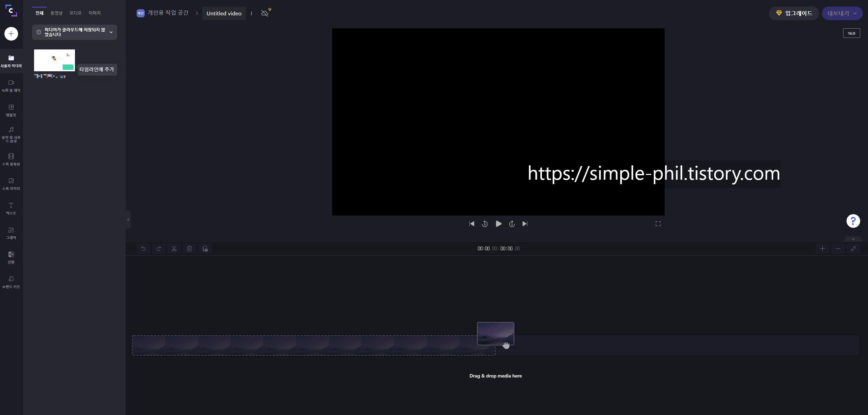The width and height of the screenshot is (868, 415).
Task: Click the split scissors tool
Action: (174, 249)
